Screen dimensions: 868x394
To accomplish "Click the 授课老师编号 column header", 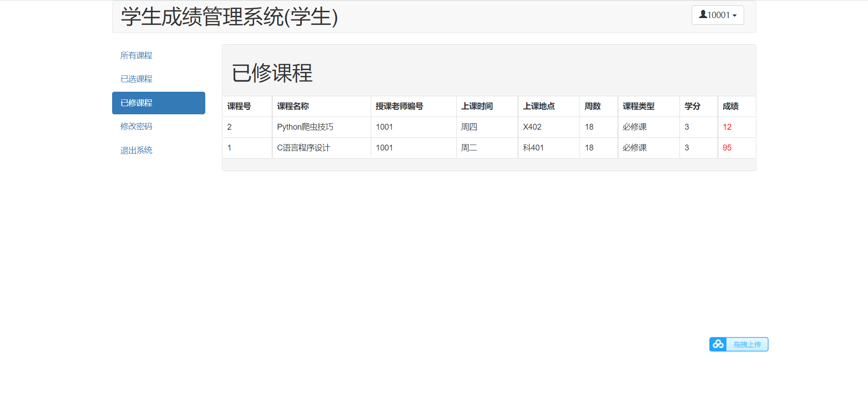I will tap(414, 106).
